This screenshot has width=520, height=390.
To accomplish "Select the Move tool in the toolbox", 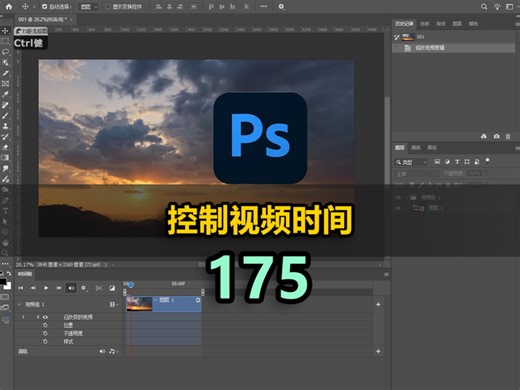I will [x=5, y=31].
